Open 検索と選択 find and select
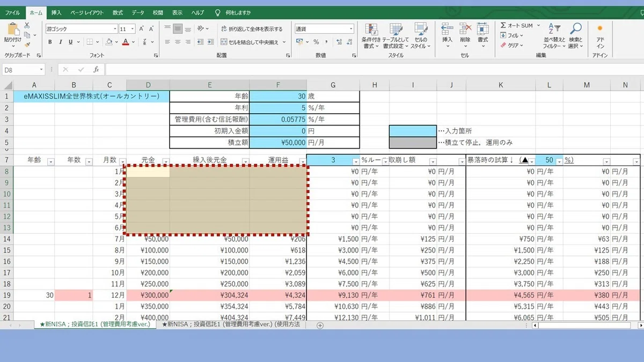The image size is (644, 362). click(576, 36)
